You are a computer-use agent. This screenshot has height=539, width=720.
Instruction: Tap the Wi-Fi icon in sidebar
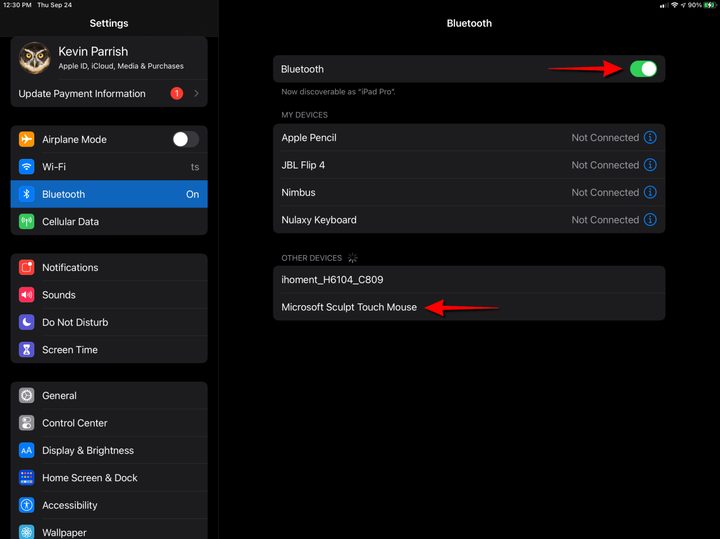pyautogui.click(x=27, y=167)
